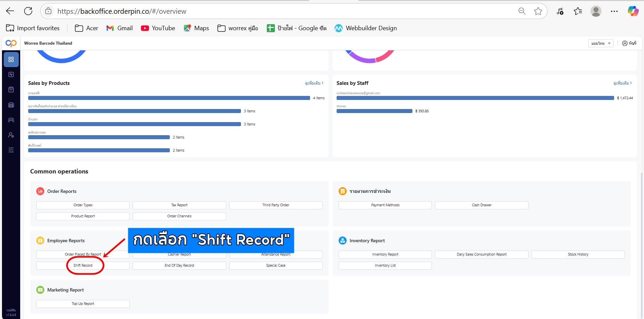Open the Cashier Report
The width and height of the screenshot is (644, 319).
click(x=179, y=255)
